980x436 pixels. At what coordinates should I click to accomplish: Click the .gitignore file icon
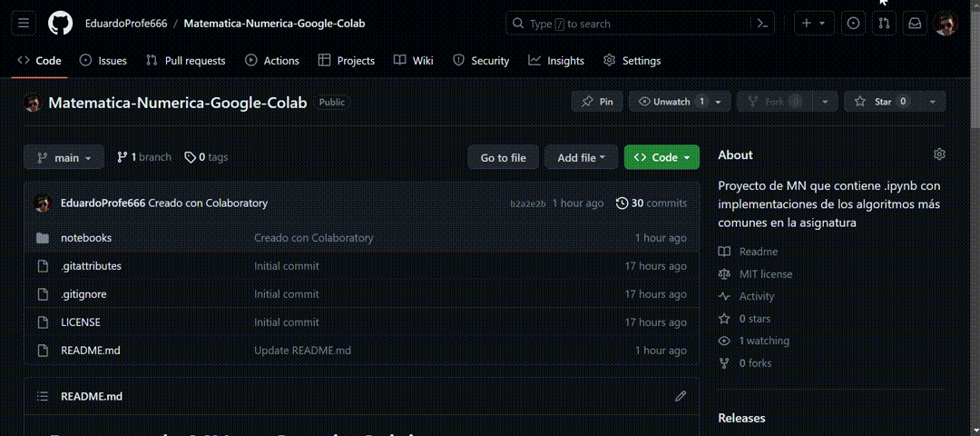pos(43,294)
